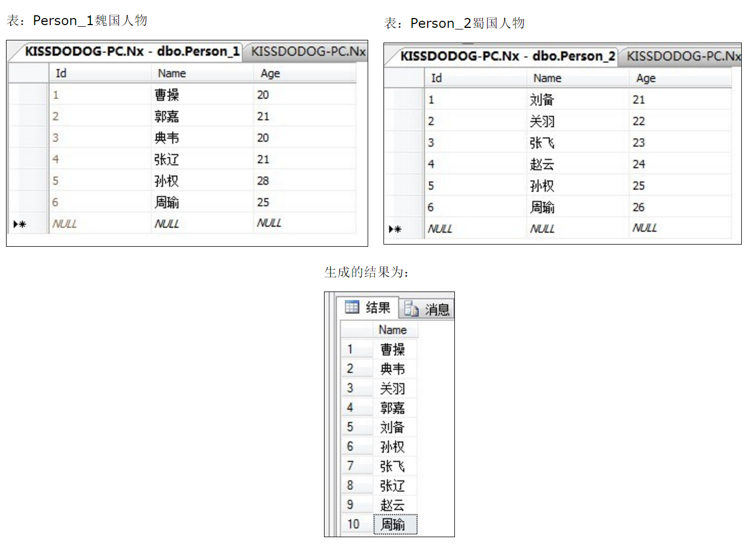Select 典韦 in the results grid
Image resolution: width=756 pixels, height=559 pixels.
pyautogui.click(x=395, y=369)
